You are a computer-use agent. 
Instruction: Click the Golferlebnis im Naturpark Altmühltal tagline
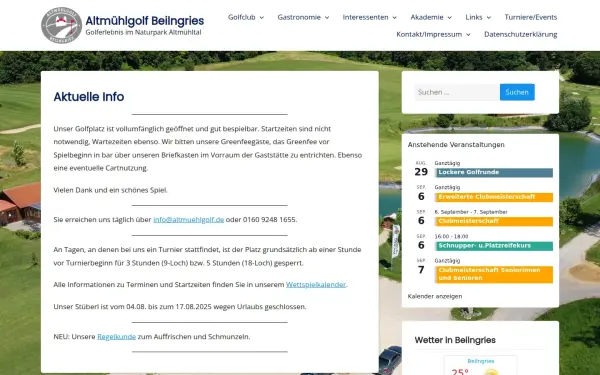143,33
